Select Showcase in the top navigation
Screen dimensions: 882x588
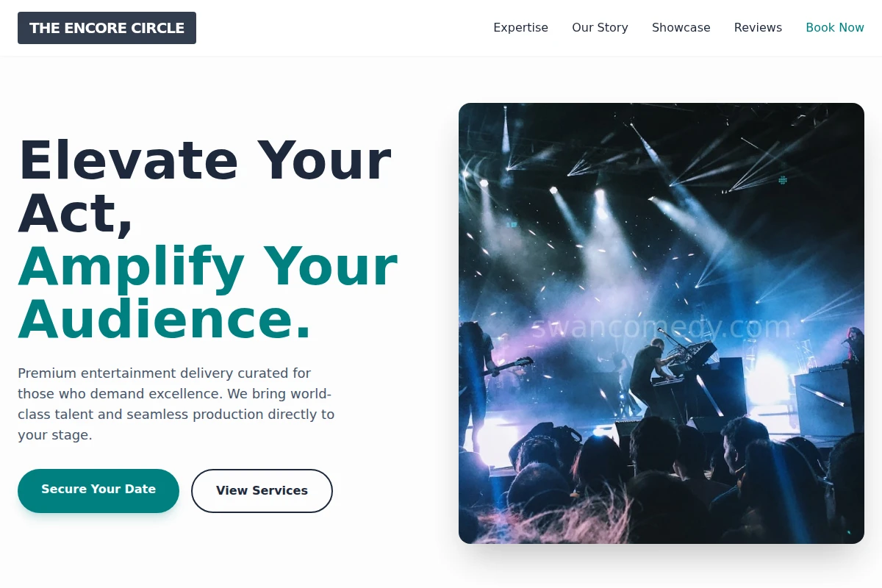[x=681, y=28]
